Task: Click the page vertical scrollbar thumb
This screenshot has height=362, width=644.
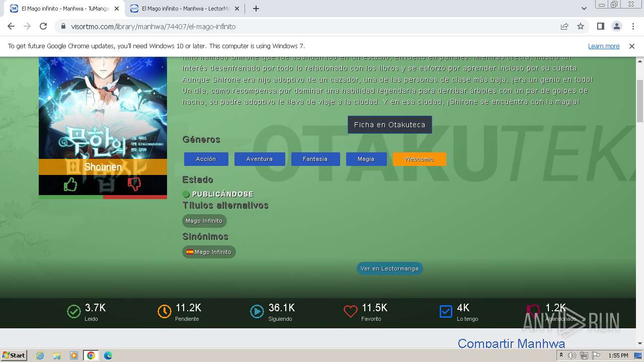Action: point(640,101)
